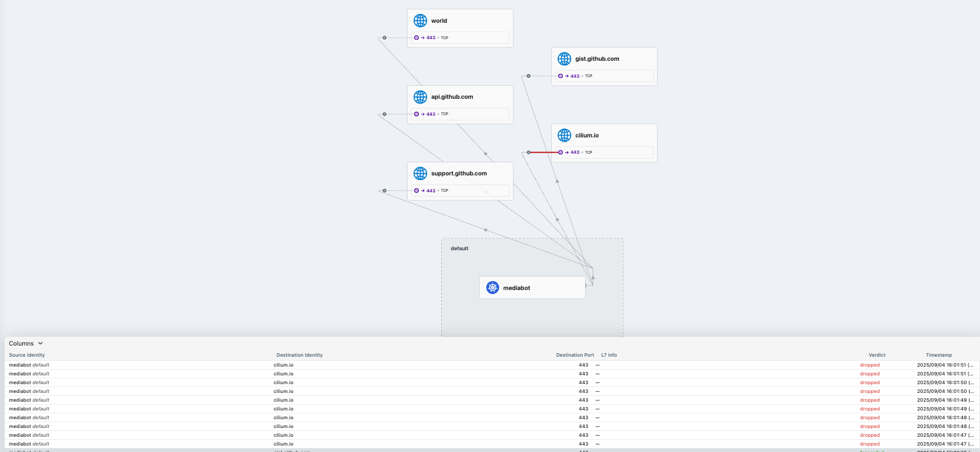Open the Columns dropdown
The height and width of the screenshot is (452, 980).
(26, 343)
